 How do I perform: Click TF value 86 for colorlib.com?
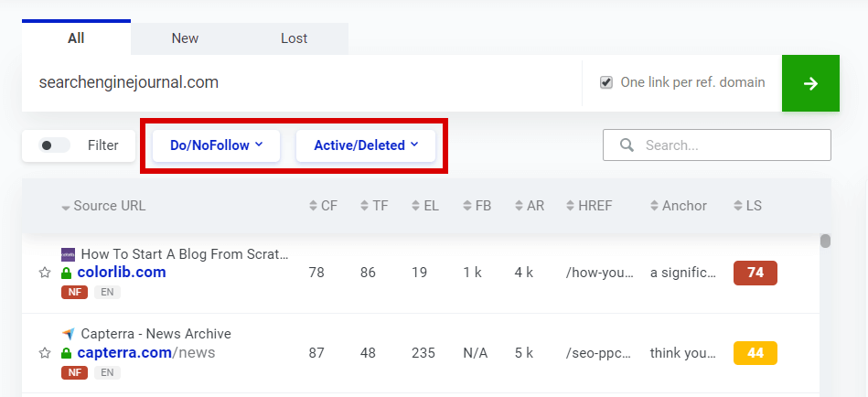coord(368,273)
